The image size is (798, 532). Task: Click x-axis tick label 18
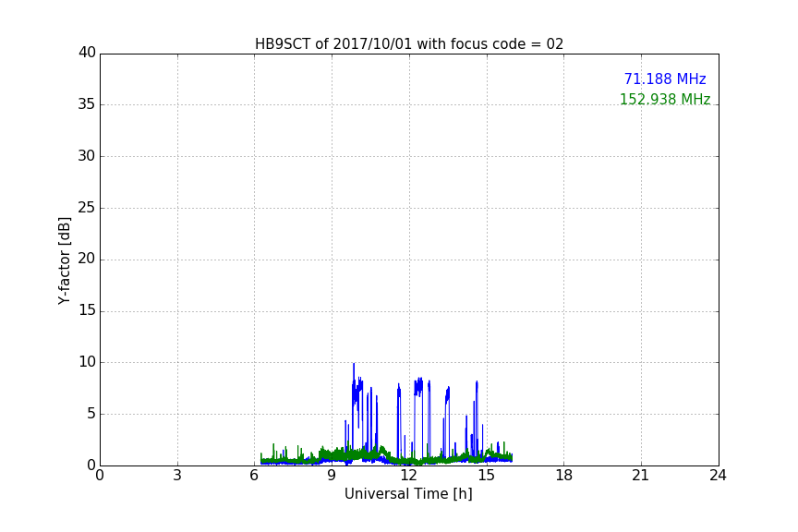pos(564,476)
